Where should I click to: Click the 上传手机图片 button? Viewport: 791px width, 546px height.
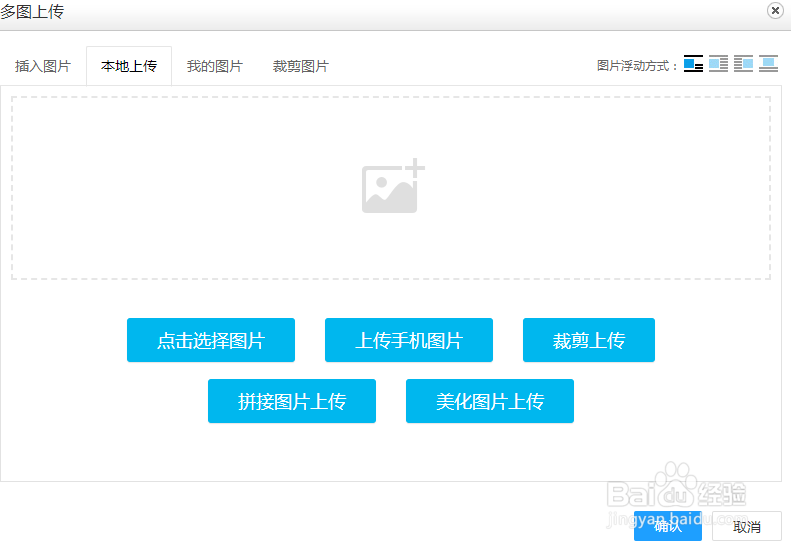pos(409,340)
